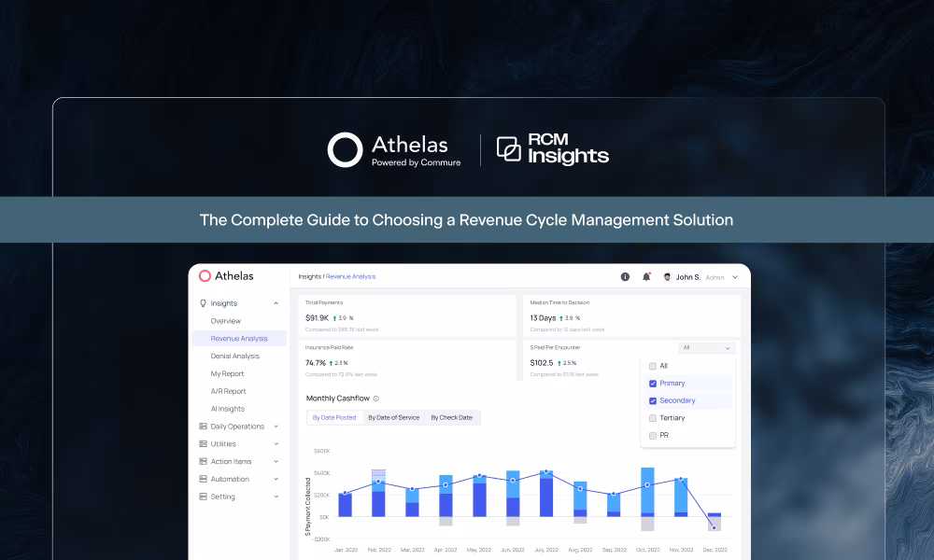Screen dimensions: 934x560
Task: Click Powered by Commure text
Action: click(x=416, y=162)
